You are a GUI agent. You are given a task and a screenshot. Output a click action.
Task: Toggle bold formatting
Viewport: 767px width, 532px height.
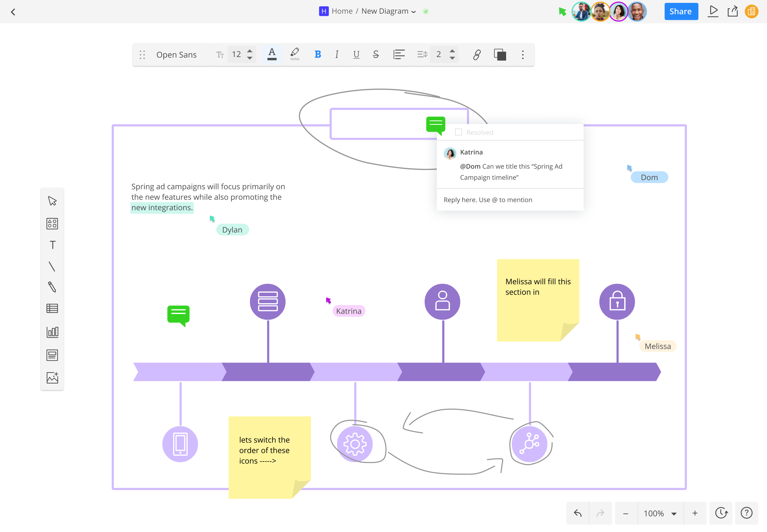click(x=317, y=54)
